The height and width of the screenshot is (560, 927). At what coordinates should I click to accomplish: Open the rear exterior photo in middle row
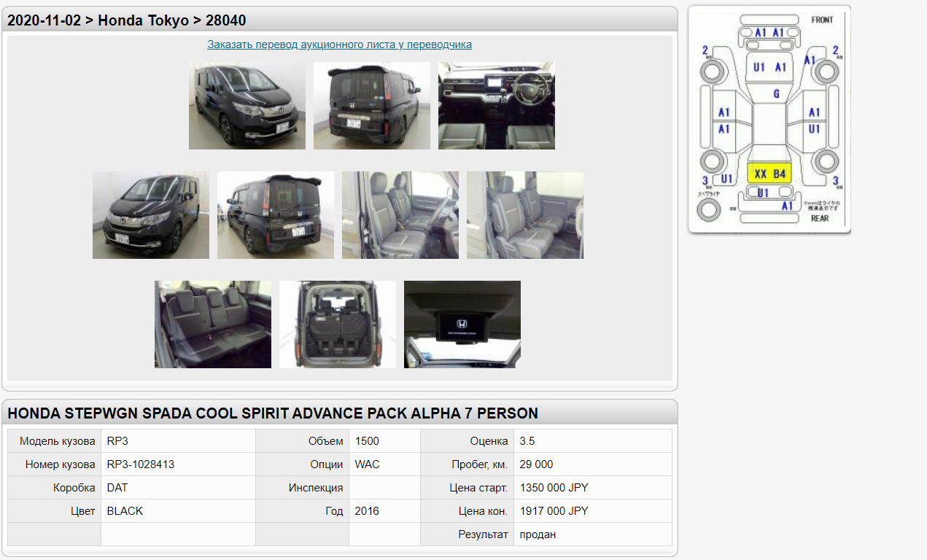click(x=276, y=215)
